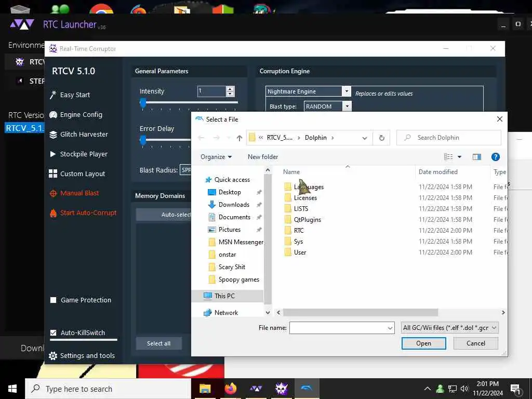The height and width of the screenshot is (399, 532).
Task: Select Scary Shit folder in navigation
Action: pos(232,267)
